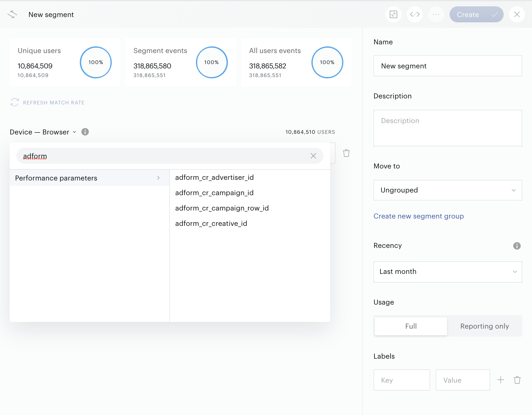The width and height of the screenshot is (532, 415).
Task: Click the label Value field
Action: 463,380
